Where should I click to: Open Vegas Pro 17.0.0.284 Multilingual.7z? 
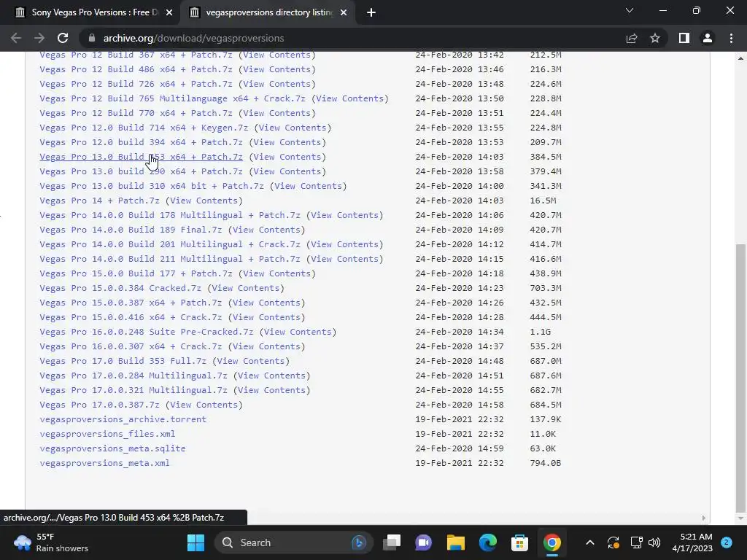tap(133, 376)
